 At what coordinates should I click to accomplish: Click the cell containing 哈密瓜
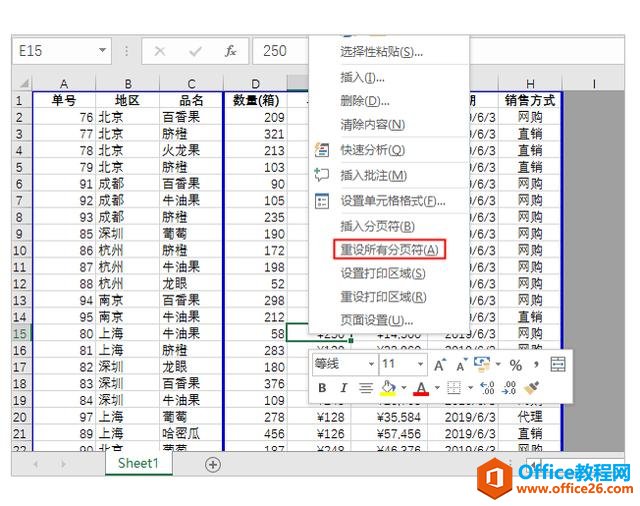click(191, 433)
